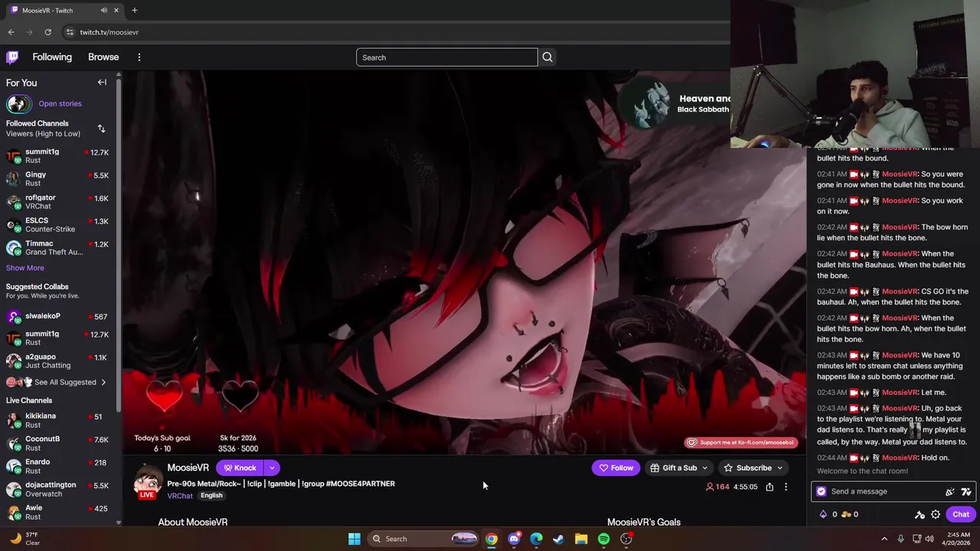Mute the MoosieVR browser tab audio

[x=104, y=10]
